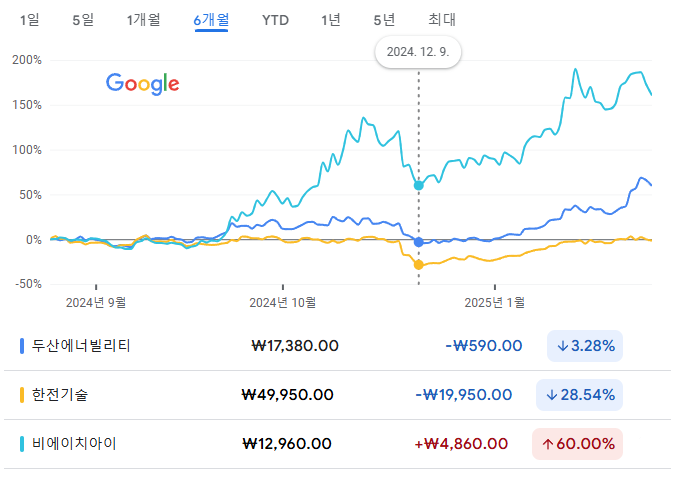Click the 28.54% down change badge
The height and width of the screenshot is (478, 681).
pos(579,395)
